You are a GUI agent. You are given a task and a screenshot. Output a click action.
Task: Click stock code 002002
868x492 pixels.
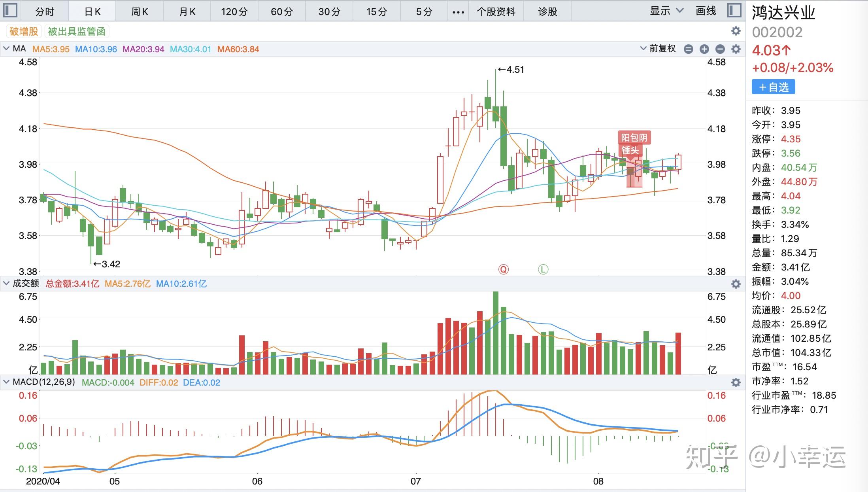[x=777, y=32]
